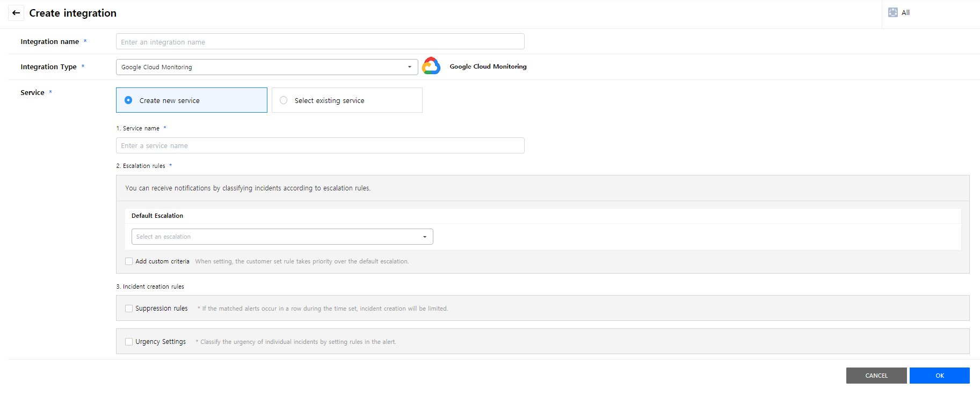Select Create new service radio button
The width and height of the screenshot is (980, 404).
[128, 100]
